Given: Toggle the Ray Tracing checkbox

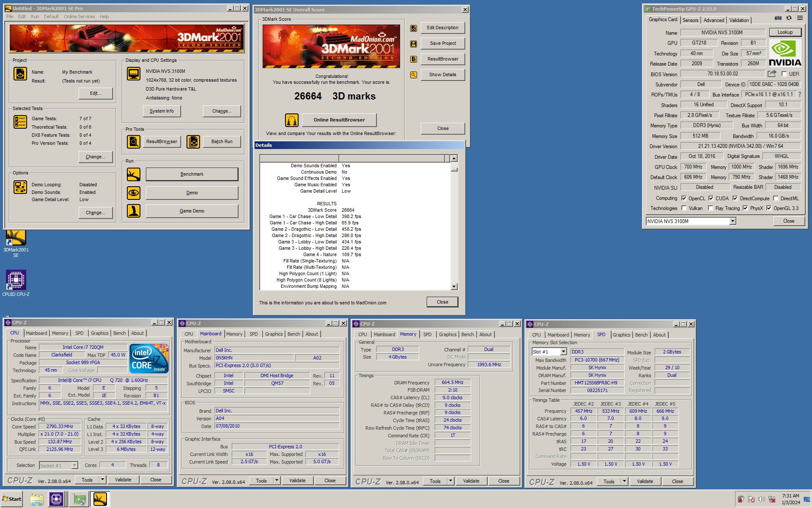Looking at the screenshot, I should pyautogui.click(x=710, y=208).
